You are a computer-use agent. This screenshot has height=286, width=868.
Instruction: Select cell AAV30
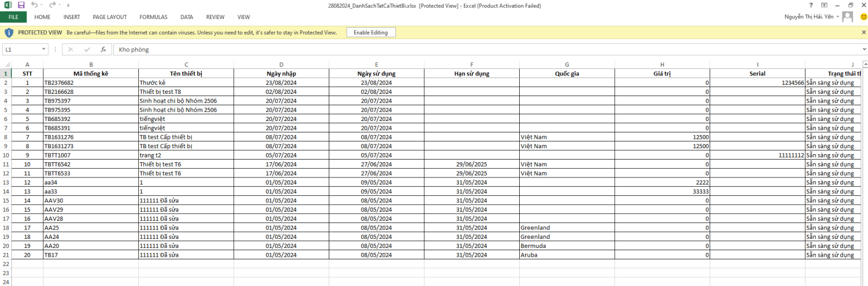[91, 201]
